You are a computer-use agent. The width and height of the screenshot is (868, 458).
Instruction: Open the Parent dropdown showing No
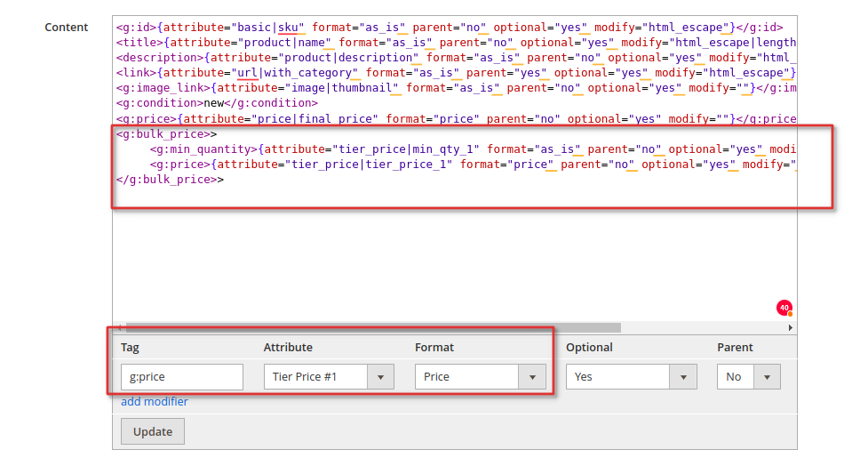click(x=748, y=376)
